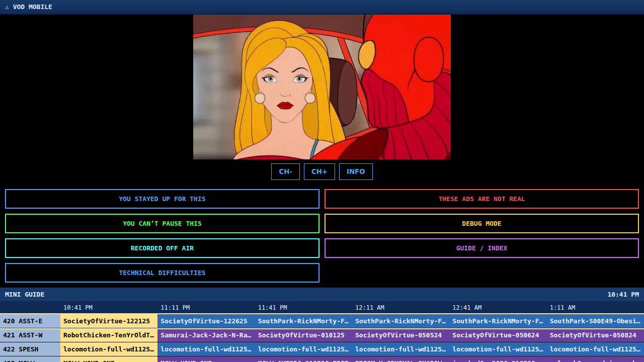The width and height of the screenshot is (644, 362).
Task: Open RECORDED OFF AIR section
Action: pos(162,248)
